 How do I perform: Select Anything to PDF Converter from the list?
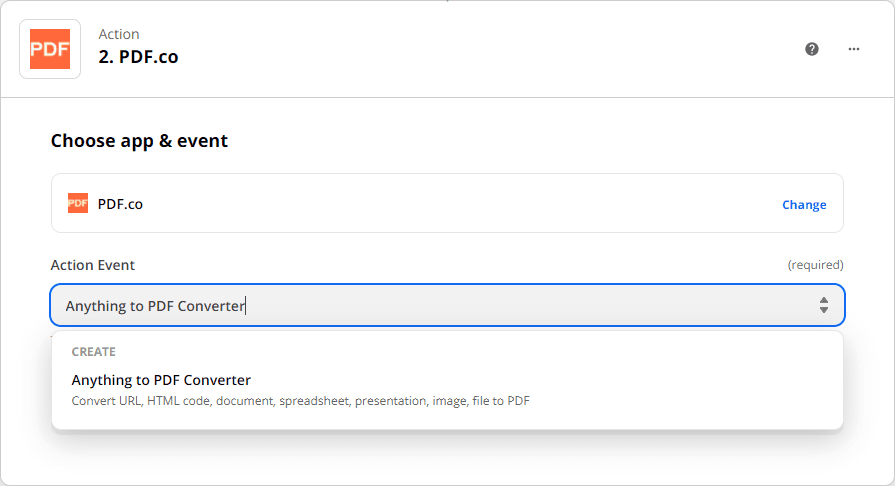pyautogui.click(x=161, y=380)
